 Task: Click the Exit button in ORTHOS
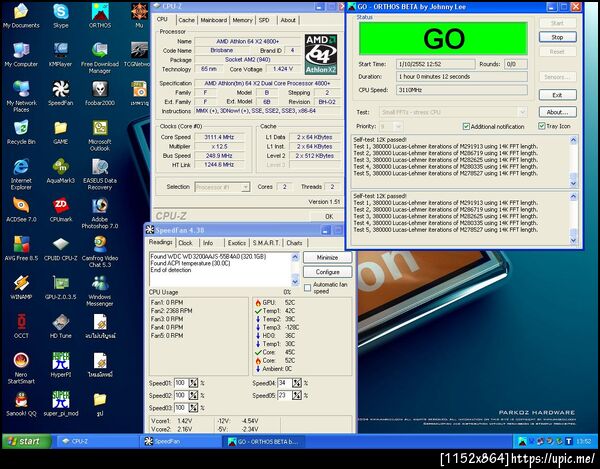(558, 94)
